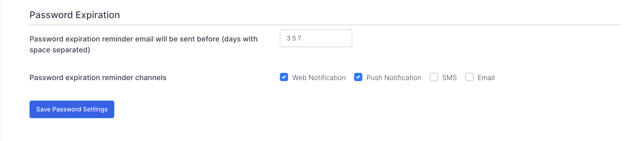Click the word 'Expiration' in the heading
The image size is (644, 141).
click(x=98, y=15)
